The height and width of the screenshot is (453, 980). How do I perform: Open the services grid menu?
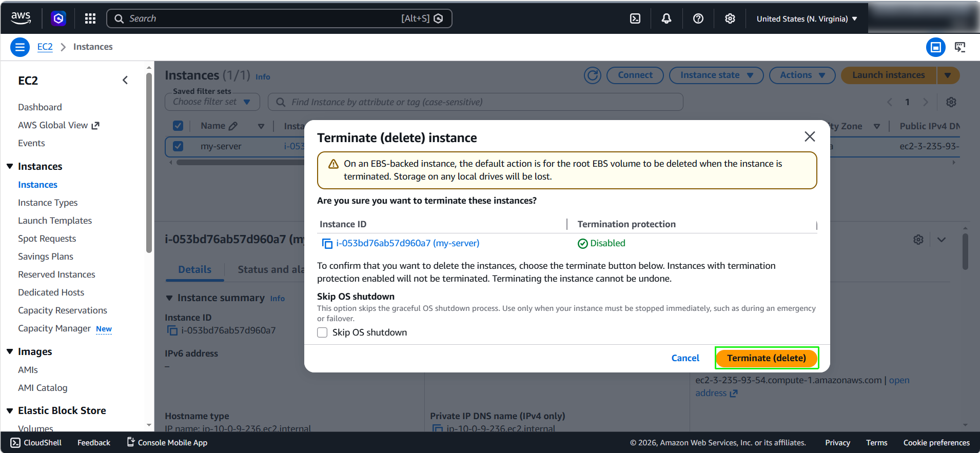pos(90,18)
